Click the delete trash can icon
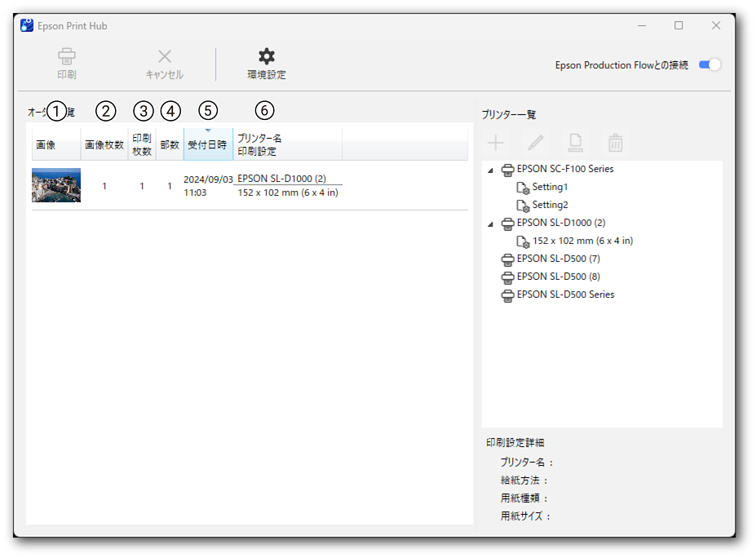 click(x=616, y=144)
